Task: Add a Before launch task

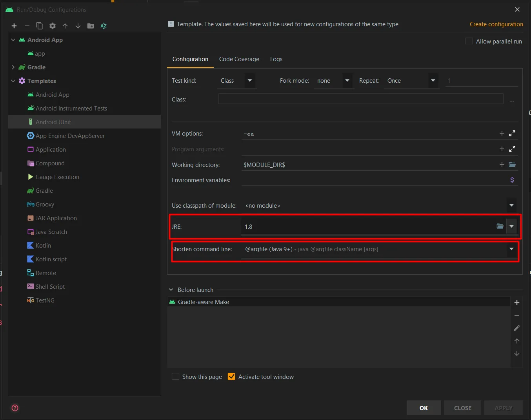Action: click(x=517, y=302)
